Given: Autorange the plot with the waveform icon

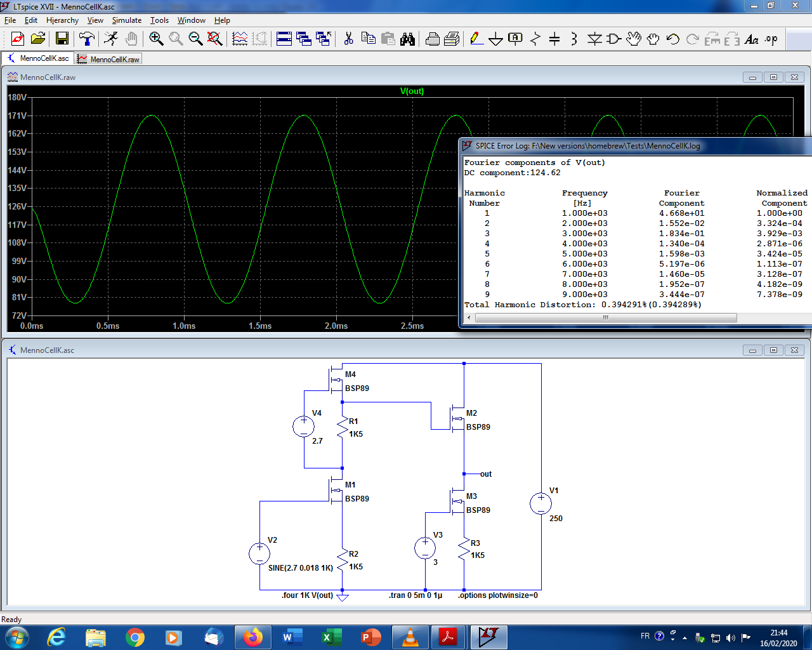Looking at the screenshot, I should [240, 39].
